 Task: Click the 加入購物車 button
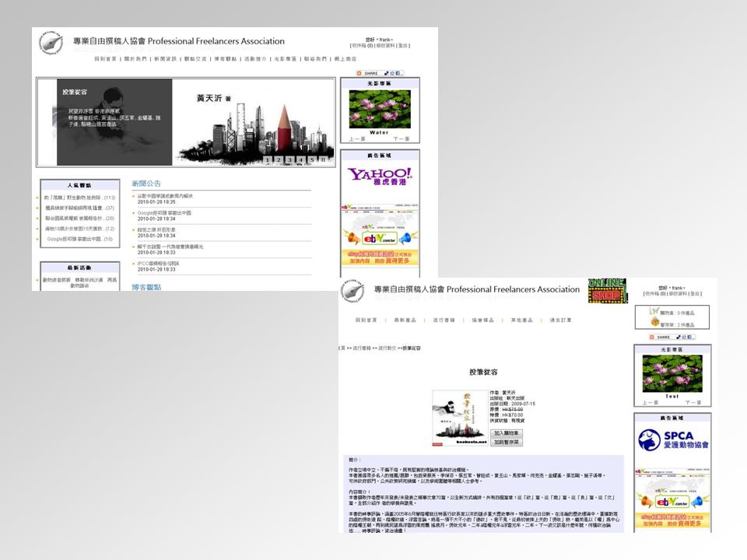point(506,433)
